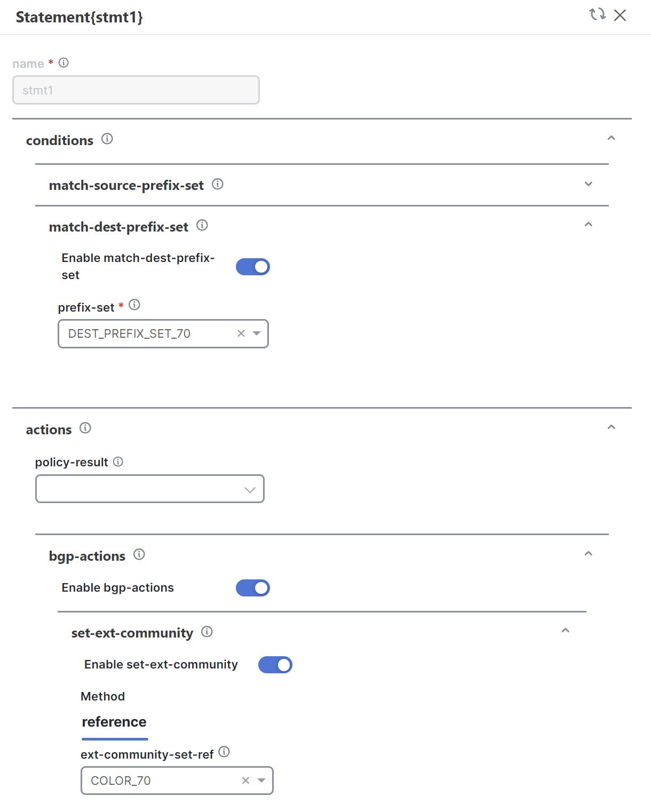
Task: Click the refresh icon in the header
Action: coord(597,14)
